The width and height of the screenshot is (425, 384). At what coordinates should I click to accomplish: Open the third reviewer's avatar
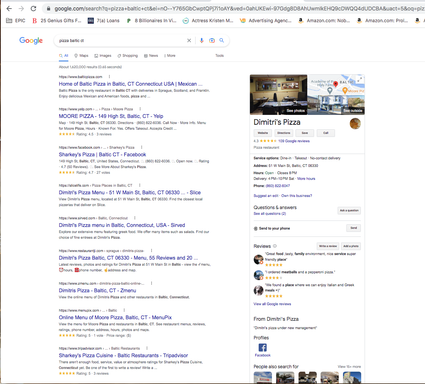coord(258,290)
